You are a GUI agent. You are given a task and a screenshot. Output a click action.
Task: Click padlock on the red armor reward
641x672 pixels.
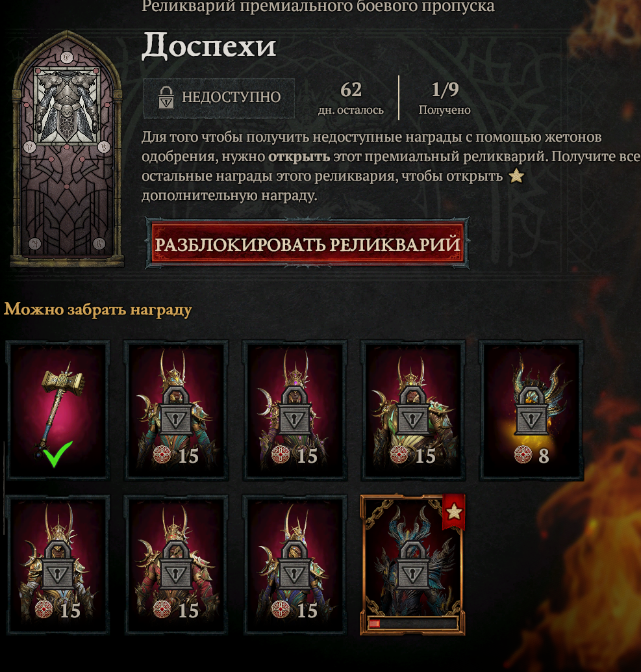coord(175,565)
